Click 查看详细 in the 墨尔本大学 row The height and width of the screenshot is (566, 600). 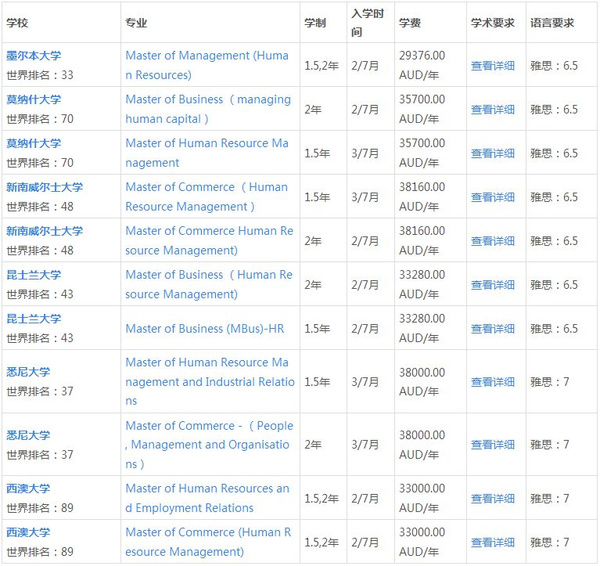pyautogui.click(x=492, y=66)
